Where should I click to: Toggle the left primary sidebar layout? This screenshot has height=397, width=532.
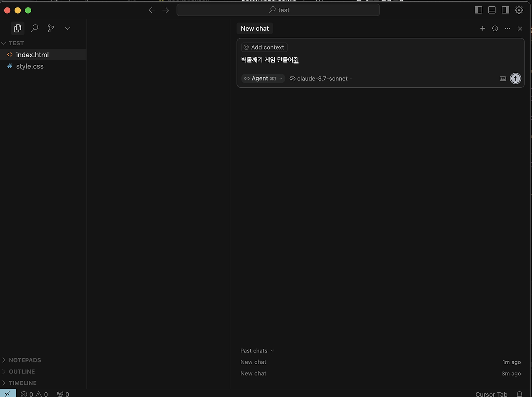click(478, 10)
